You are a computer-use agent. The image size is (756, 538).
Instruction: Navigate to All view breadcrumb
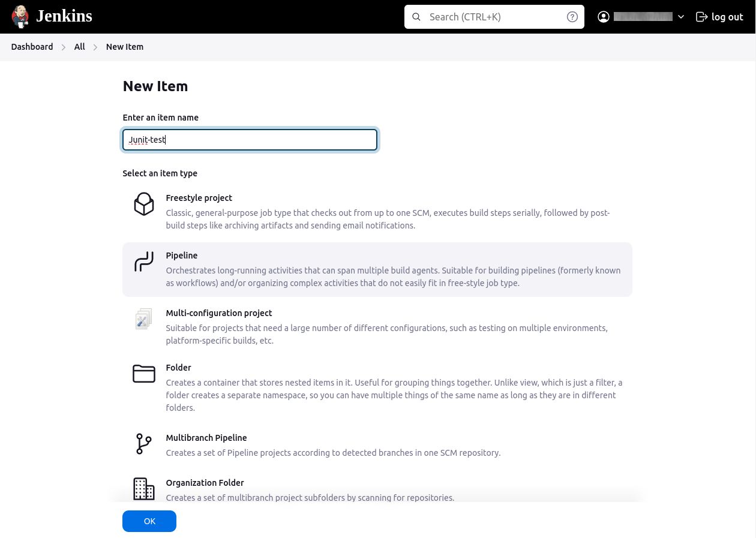(x=79, y=47)
